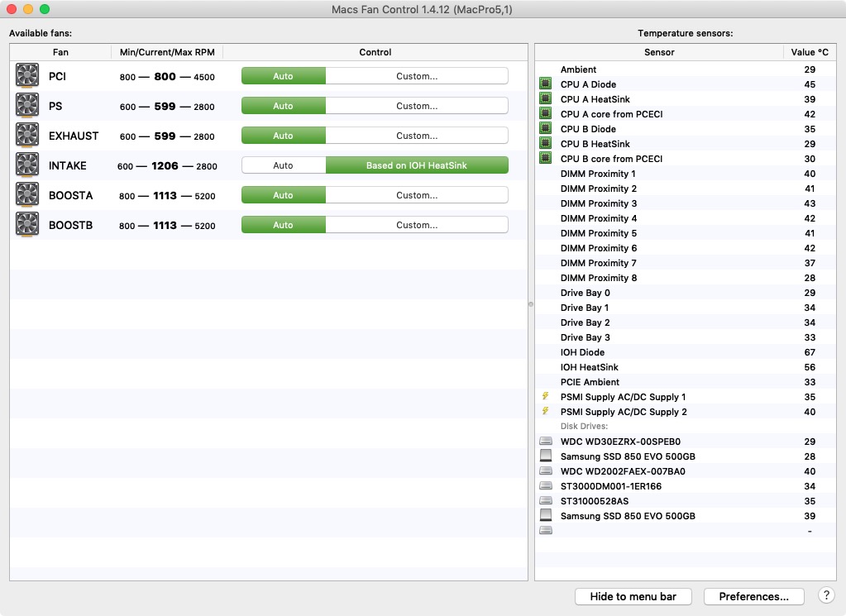Select the IOH Diode sensor row
846x616 pixels.
click(686, 351)
